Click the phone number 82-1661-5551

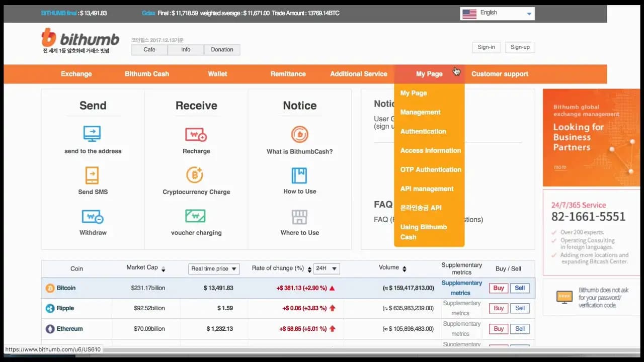pyautogui.click(x=588, y=217)
